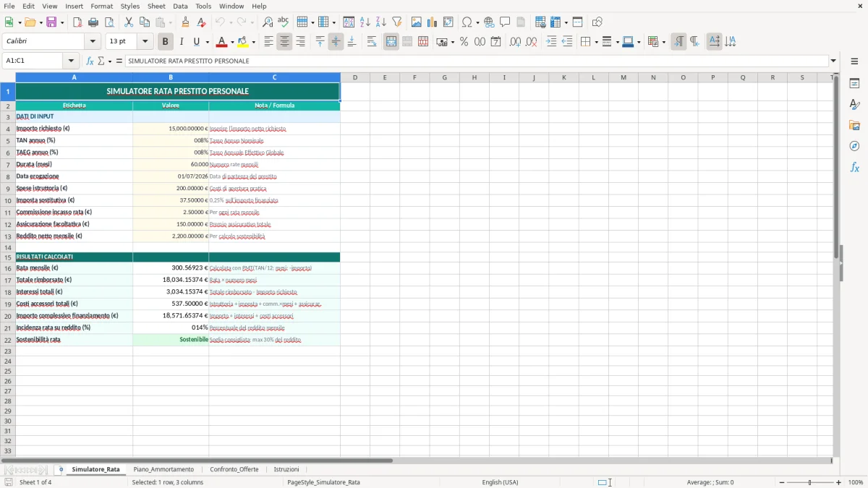
Task: Align cell text right
Action: [x=300, y=42]
